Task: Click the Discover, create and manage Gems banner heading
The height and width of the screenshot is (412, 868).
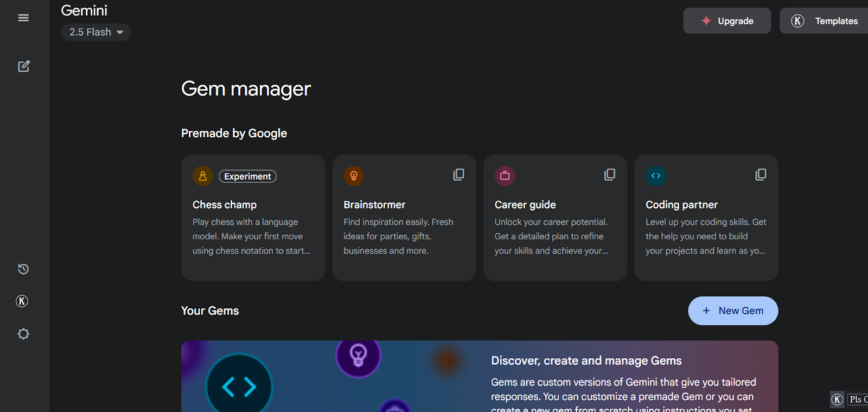Action: point(586,360)
